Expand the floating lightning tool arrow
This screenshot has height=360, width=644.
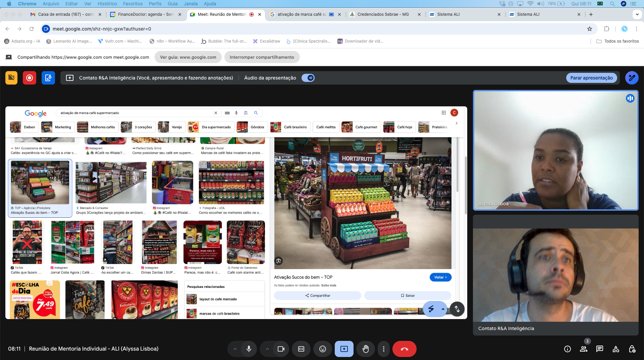pos(443,309)
